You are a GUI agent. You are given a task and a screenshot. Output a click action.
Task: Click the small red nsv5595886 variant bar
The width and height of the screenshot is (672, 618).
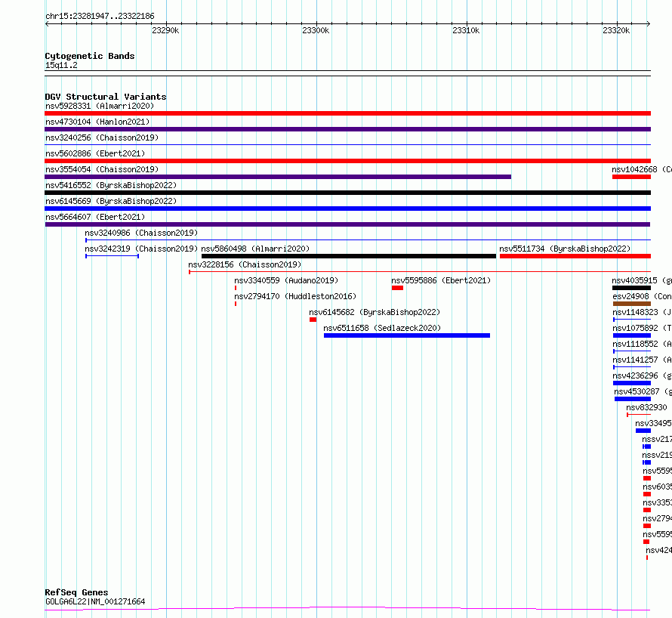(x=397, y=288)
